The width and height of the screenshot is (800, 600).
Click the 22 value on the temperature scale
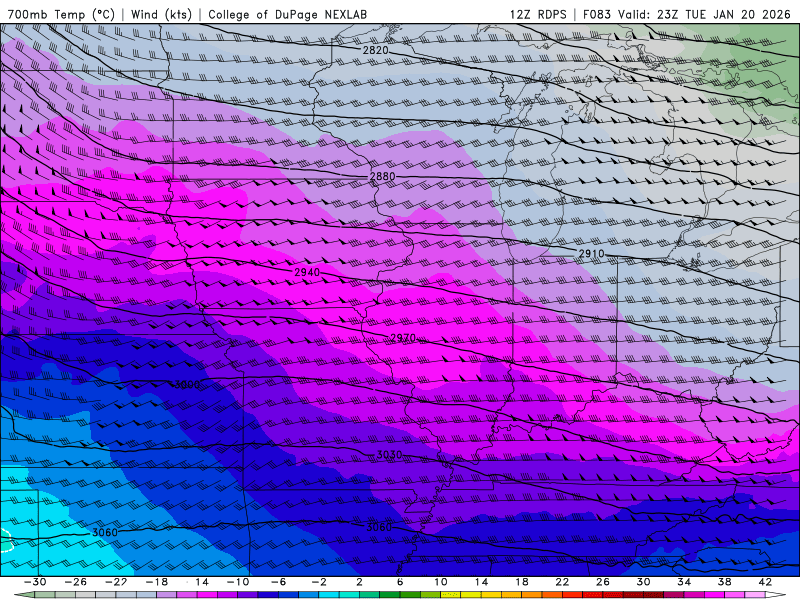(562, 582)
